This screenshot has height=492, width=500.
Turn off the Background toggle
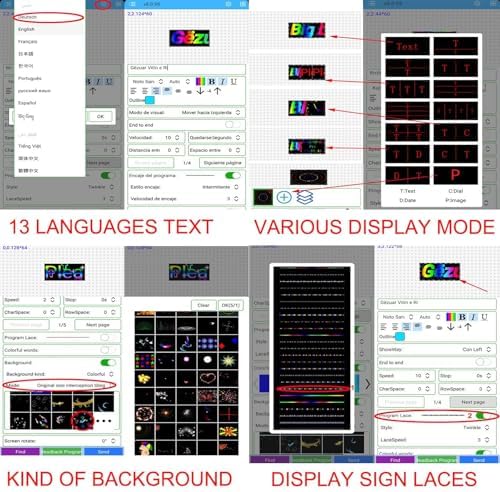(108, 362)
